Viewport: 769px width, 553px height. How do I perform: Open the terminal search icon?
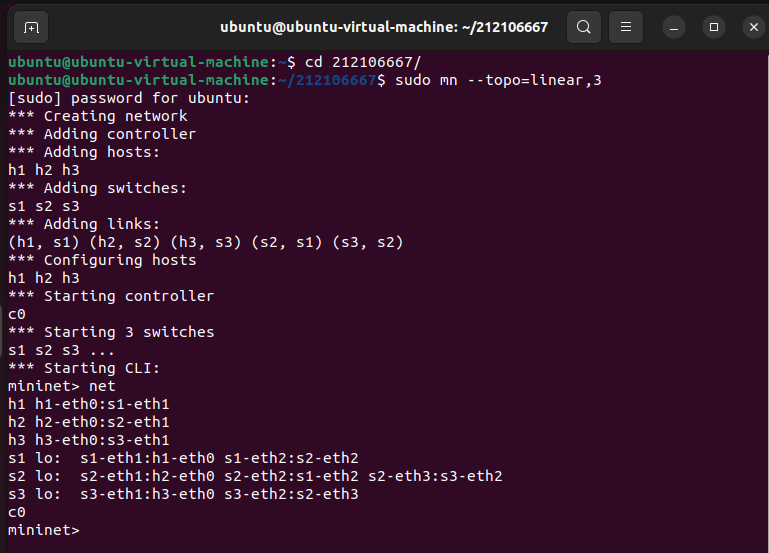584,27
